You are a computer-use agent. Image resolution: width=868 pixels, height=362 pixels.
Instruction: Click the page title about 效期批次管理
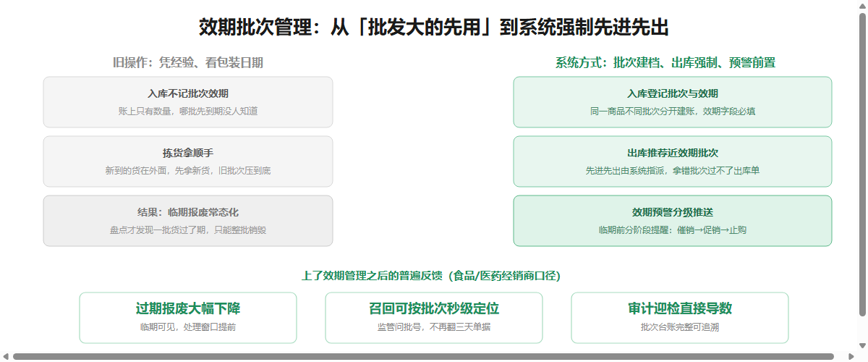click(434, 28)
